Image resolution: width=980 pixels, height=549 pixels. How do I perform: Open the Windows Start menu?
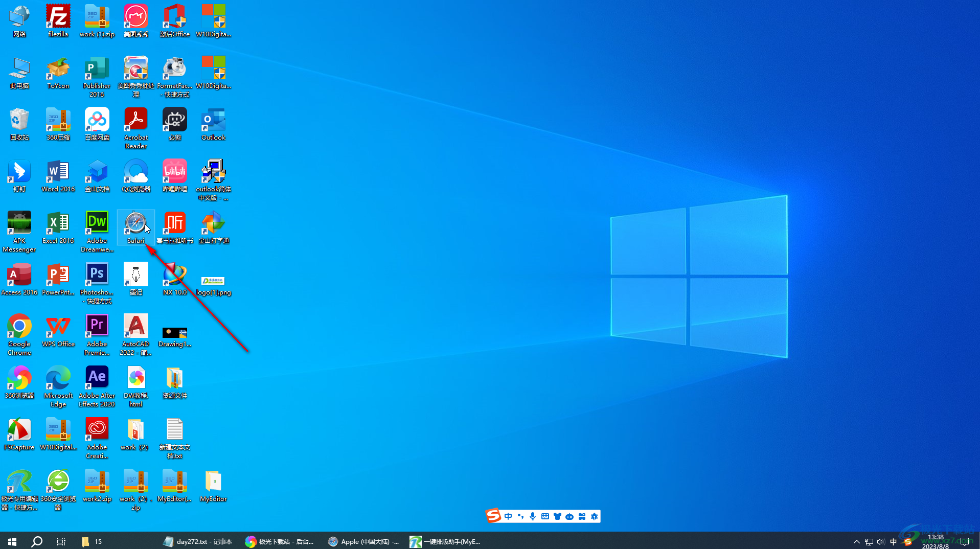tap(12, 541)
